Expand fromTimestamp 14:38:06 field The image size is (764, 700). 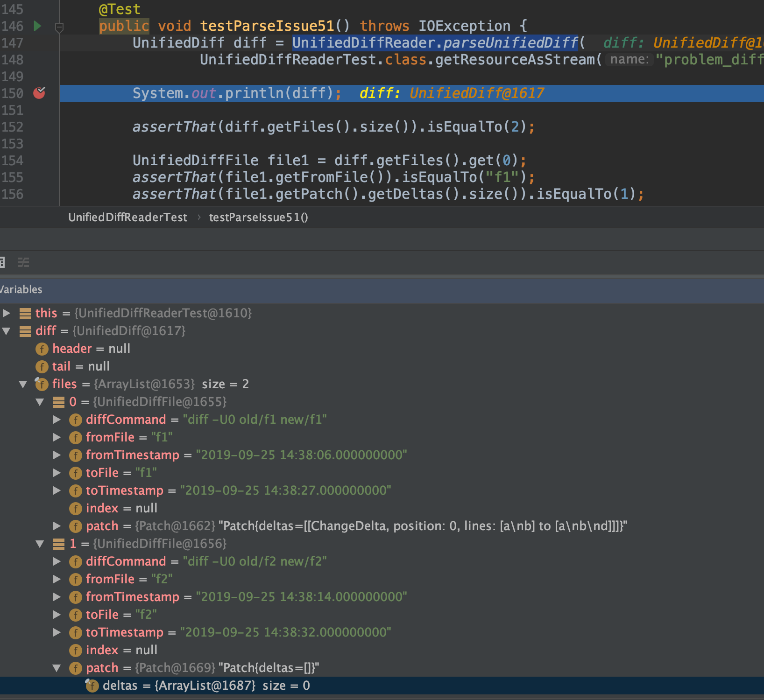click(x=57, y=455)
